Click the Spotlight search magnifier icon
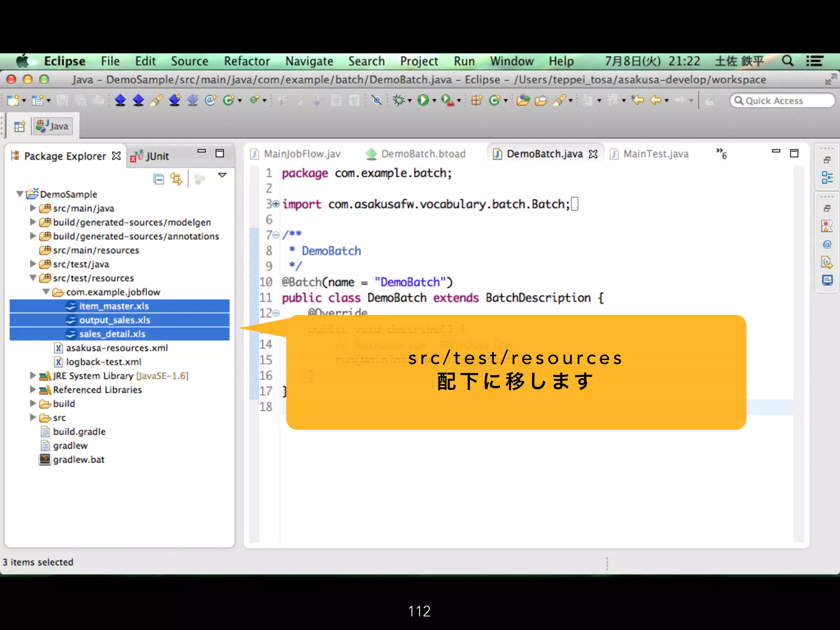 click(787, 61)
